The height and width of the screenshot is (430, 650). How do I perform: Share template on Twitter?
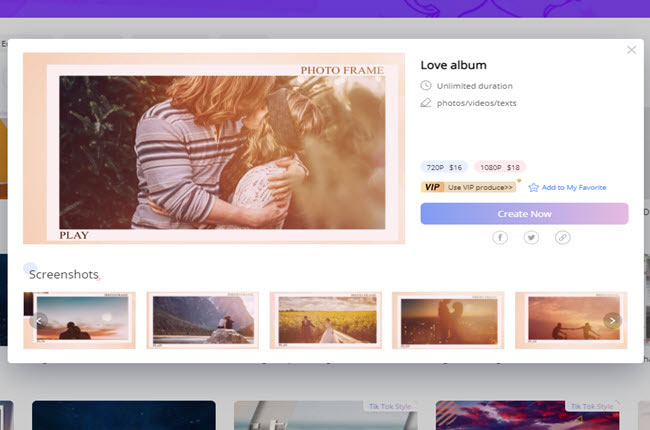(531, 238)
